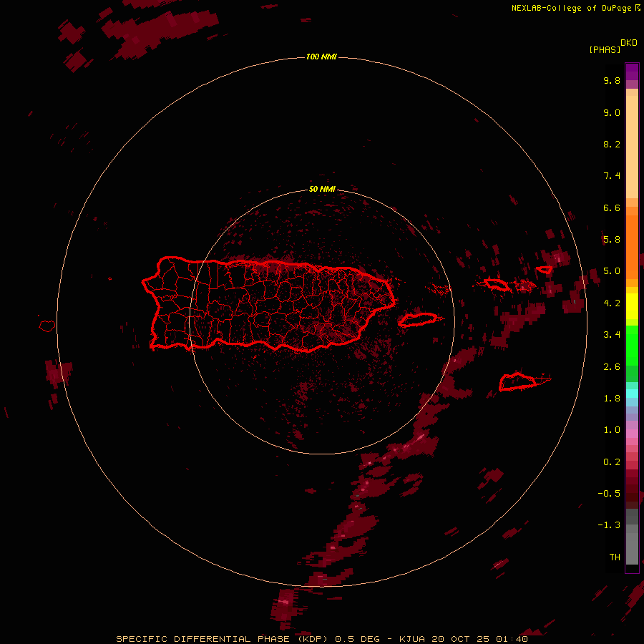644x644 pixels.
Task: Click the 0.2 value on the color scale
Action: (x=612, y=462)
